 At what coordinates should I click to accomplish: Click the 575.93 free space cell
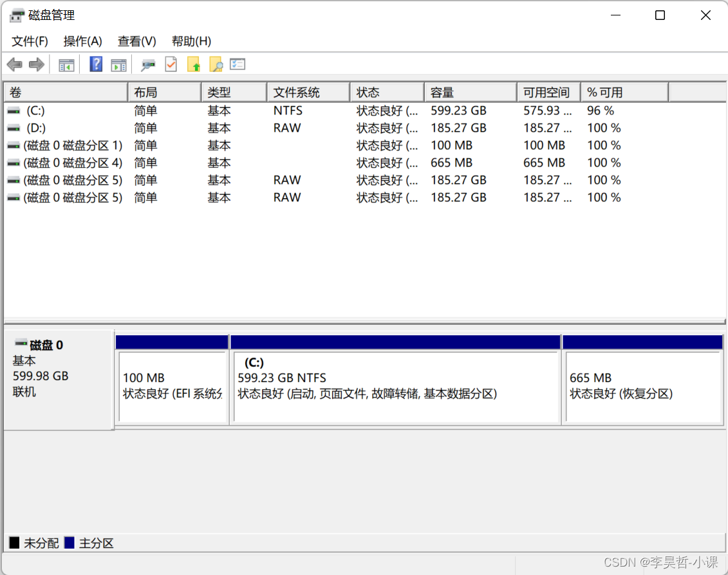pyautogui.click(x=547, y=111)
